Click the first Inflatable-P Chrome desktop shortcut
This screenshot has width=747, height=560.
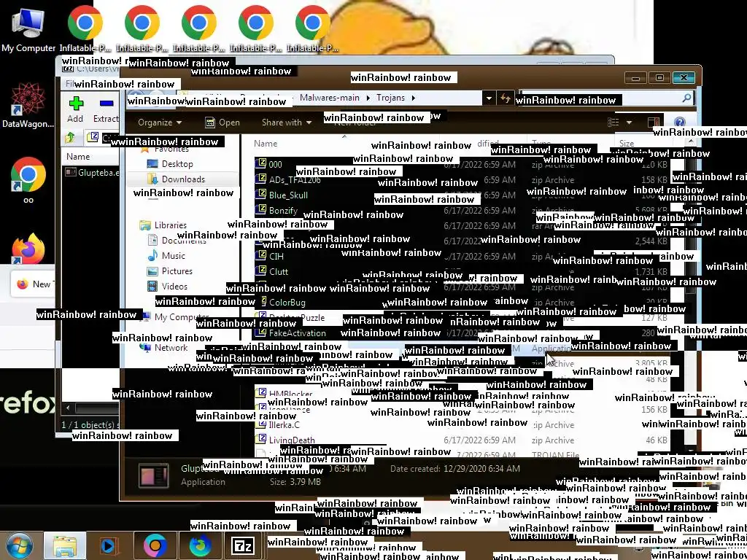pyautogui.click(x=85, y=28)
